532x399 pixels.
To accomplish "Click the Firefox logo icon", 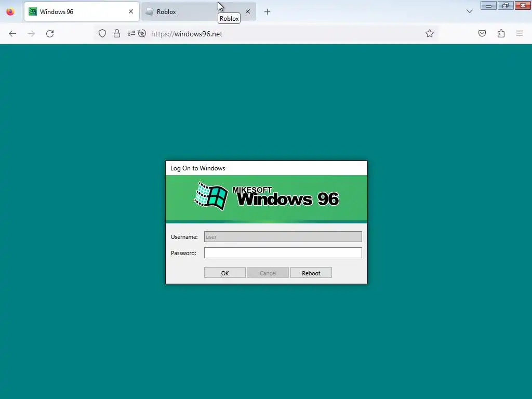I will (10, 11).
